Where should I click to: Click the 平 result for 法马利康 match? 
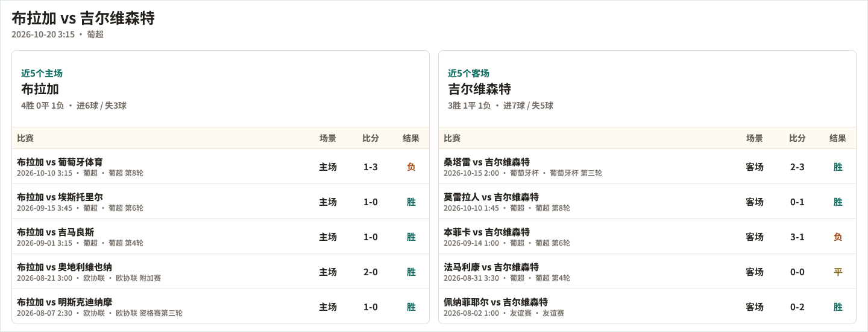tap(838, 272)
